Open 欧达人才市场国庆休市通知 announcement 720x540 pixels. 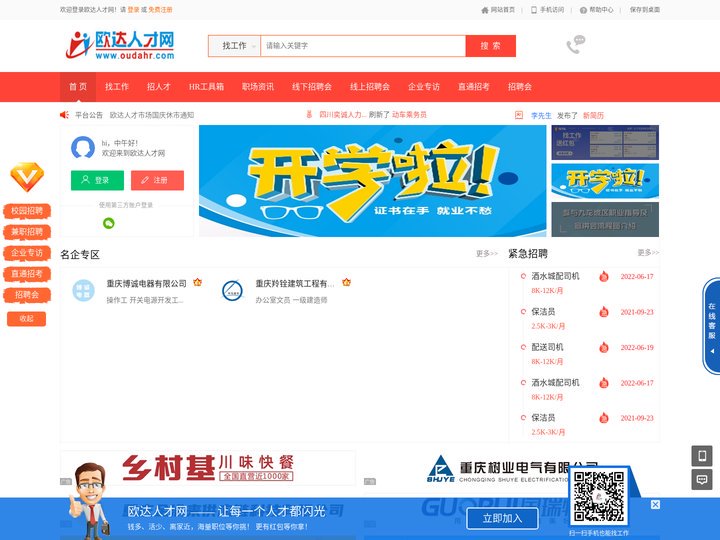tap(152, 115)
